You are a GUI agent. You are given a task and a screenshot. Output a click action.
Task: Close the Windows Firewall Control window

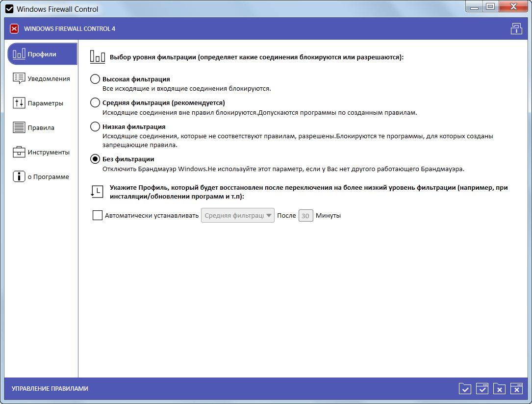pyautogui.click(x=513, y=7)
